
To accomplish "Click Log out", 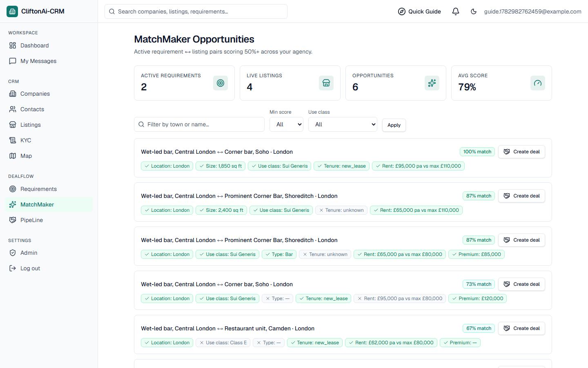I will (x=49, y=268).
